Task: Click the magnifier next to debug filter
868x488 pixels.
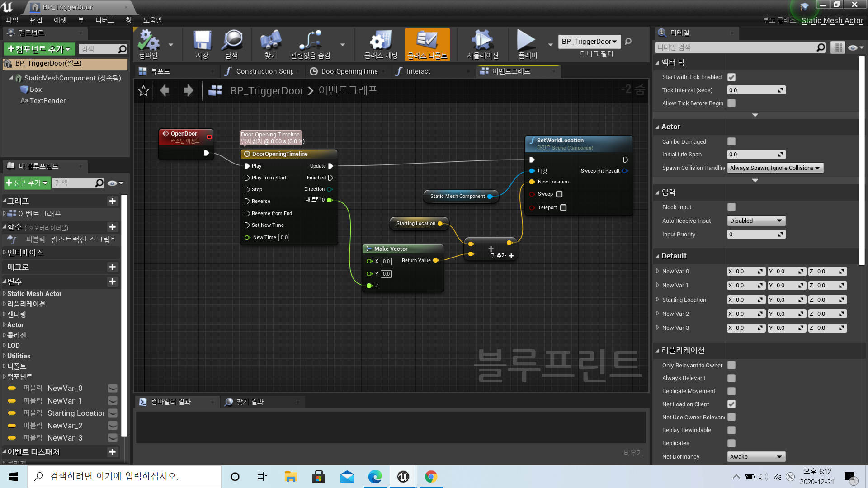Action: tap(628, 42)
